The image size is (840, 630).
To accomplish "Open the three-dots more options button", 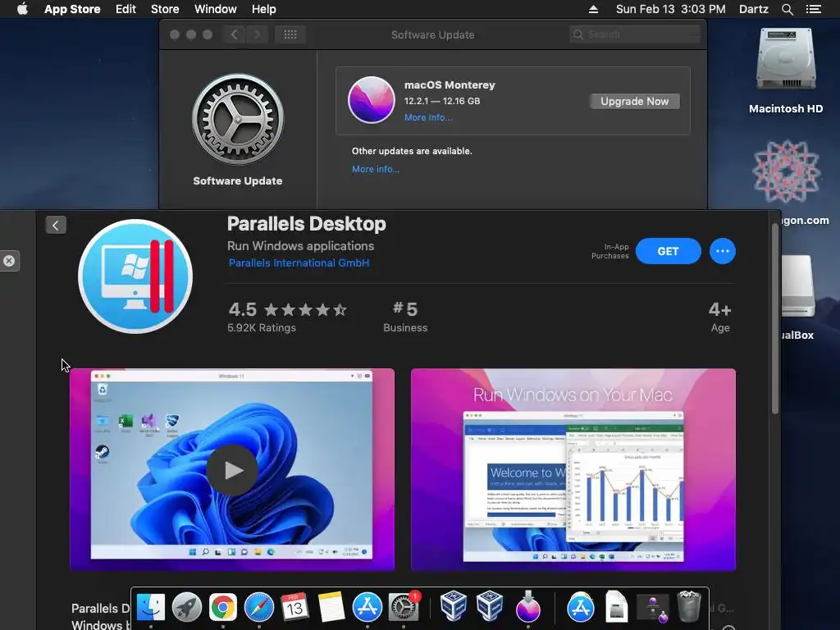I will (x=722, y=251).
